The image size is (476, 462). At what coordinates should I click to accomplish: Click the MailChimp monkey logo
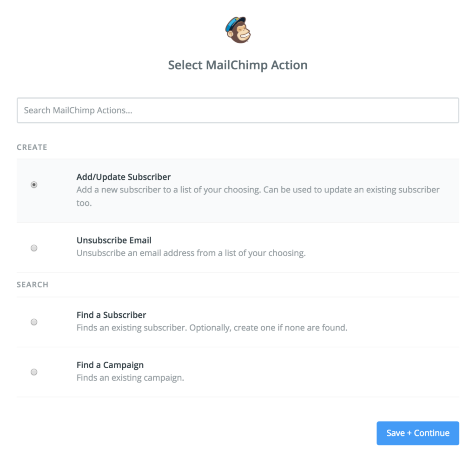[238, 29]
